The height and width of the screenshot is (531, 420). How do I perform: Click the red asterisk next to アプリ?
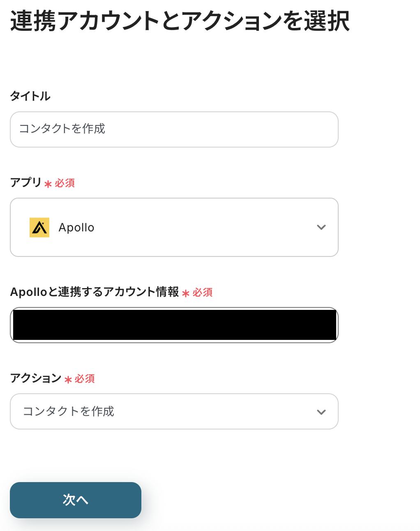pos(48,184)
